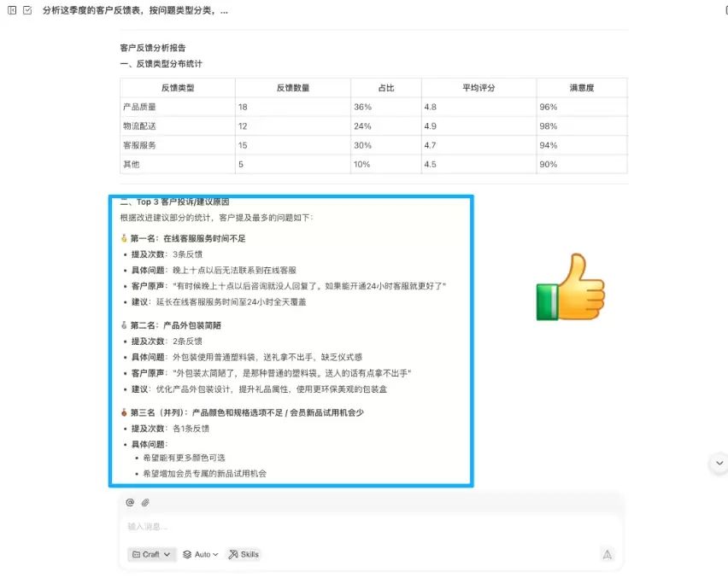Screen dimensions: 728x578
Task: Open the task checklist icon
Action: 27,10
